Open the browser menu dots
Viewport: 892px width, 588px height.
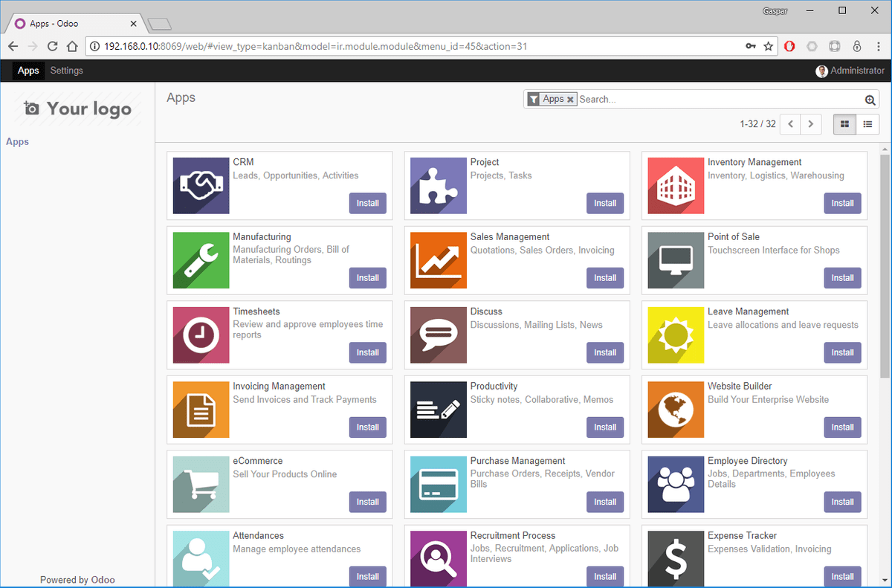tap(878, 46)
